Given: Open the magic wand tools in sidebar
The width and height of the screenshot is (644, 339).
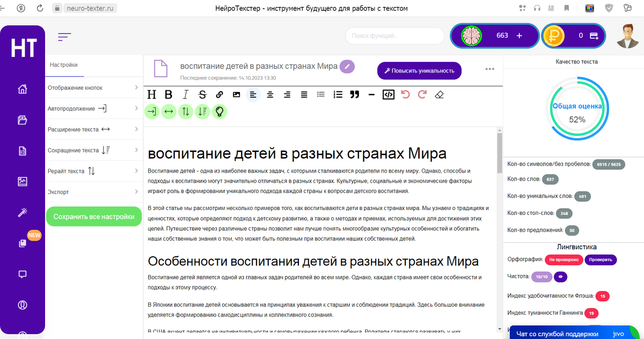Looking at the screenshot, I should tap(23, 212).
